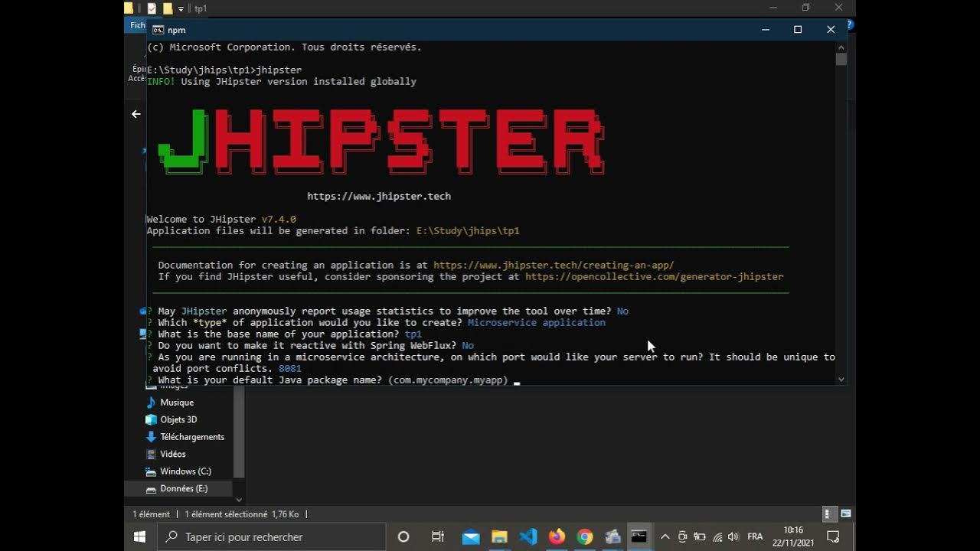Maximize the npm console window

(x=798, y=30)
